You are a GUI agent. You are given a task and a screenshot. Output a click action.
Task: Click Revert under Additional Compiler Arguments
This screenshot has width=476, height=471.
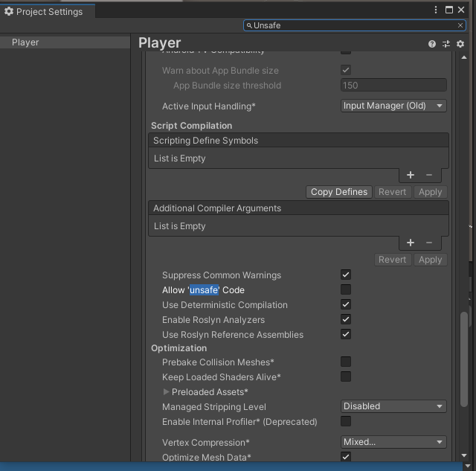(x=393, y=260)
